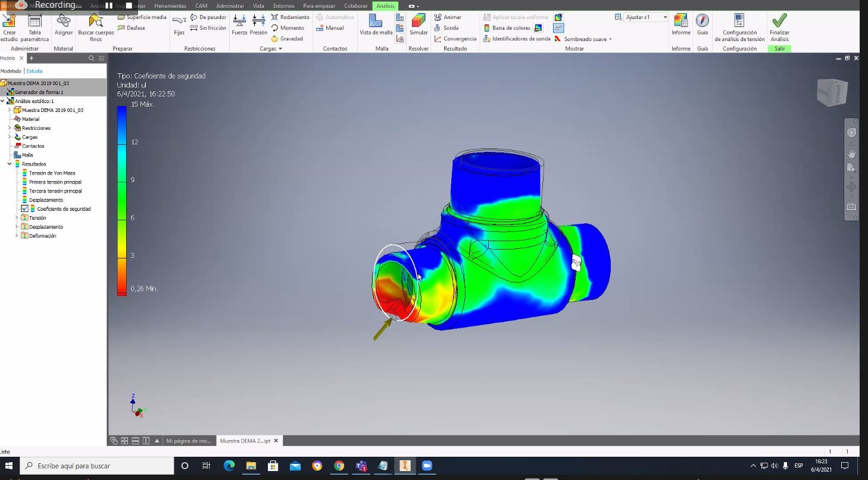The width and height of the screenshot is (868, 480).
Task: Switch to Estudio browser view
Action: (x=34, y=71)
